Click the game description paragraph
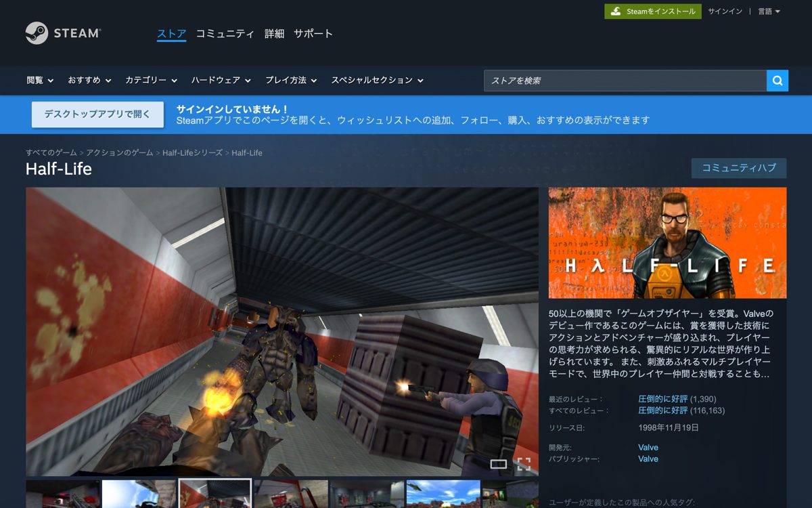 pos(661,344)
